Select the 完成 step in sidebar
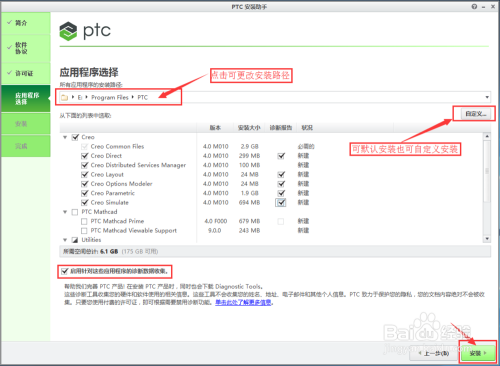 point(26,146)
